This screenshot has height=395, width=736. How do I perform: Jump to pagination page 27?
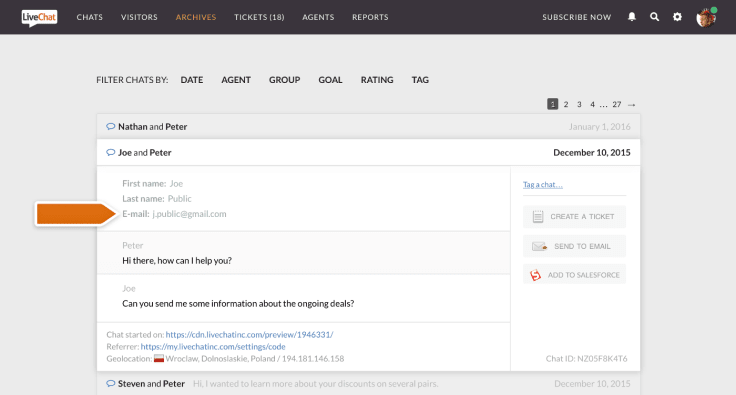[617, 104]
